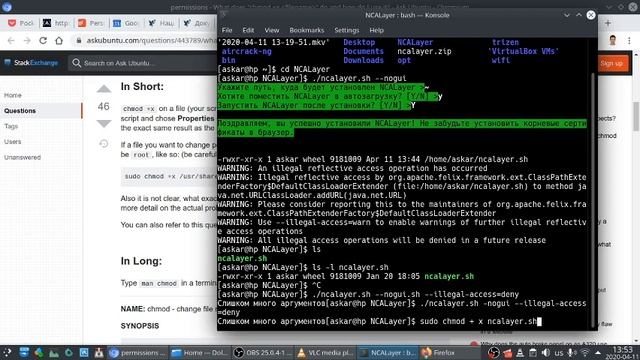Open the browser three-dot menu
Screen dimensions: 640x360
point(629,40)
